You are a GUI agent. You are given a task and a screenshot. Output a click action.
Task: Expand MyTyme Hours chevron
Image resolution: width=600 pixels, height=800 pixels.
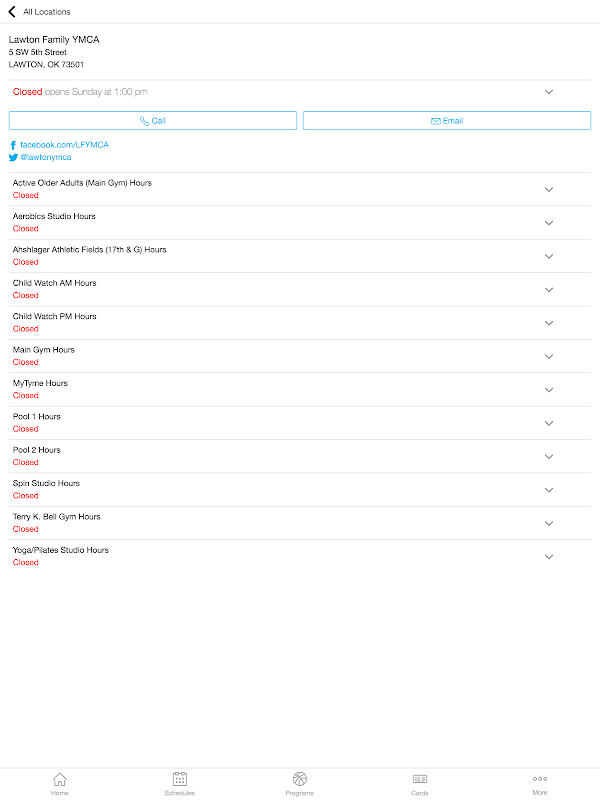tap(549, 390)
